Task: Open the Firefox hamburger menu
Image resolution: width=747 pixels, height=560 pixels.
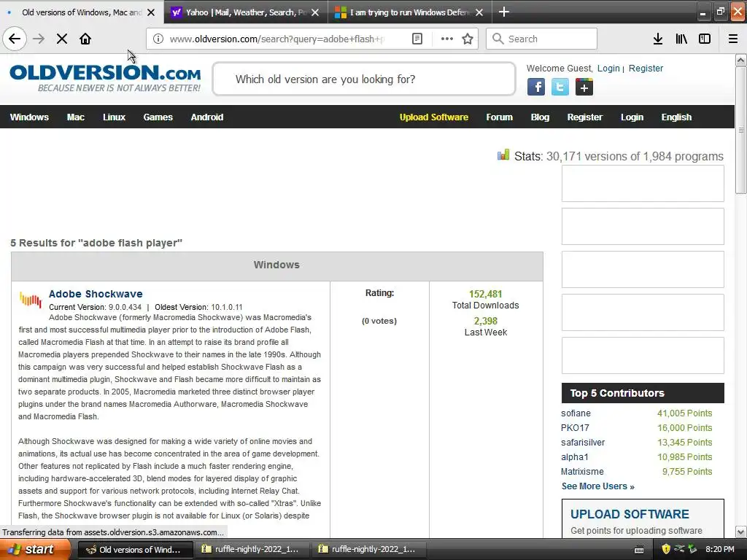Action: click(x=733, y=39)
